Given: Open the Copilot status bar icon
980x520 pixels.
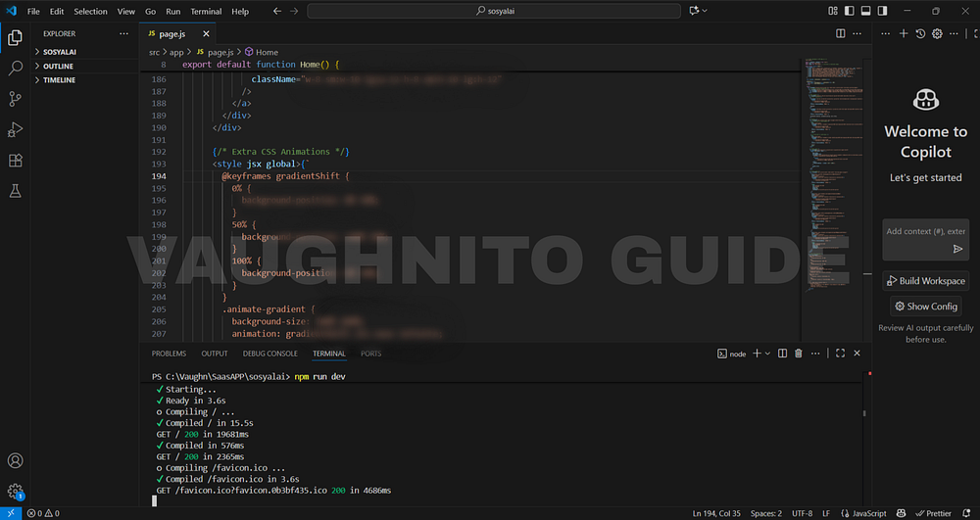Looking at the screenshot, I should pos(901,513).
